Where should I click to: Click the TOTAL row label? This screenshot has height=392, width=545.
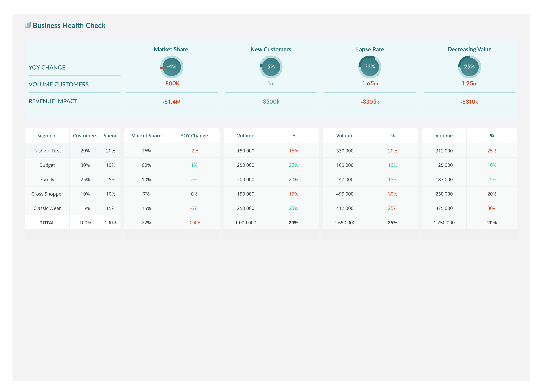[x=47, y=223]
